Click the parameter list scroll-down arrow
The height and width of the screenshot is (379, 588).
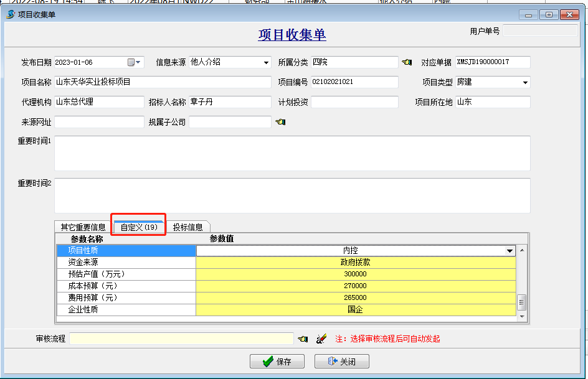[522, 317]
